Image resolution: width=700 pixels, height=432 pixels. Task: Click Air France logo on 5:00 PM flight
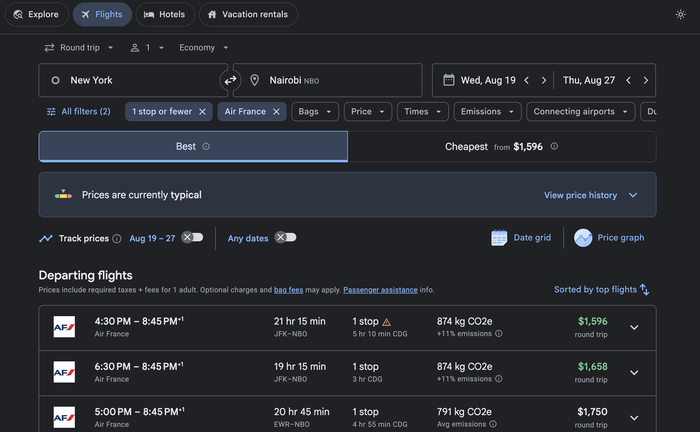(x=64, y=417)
